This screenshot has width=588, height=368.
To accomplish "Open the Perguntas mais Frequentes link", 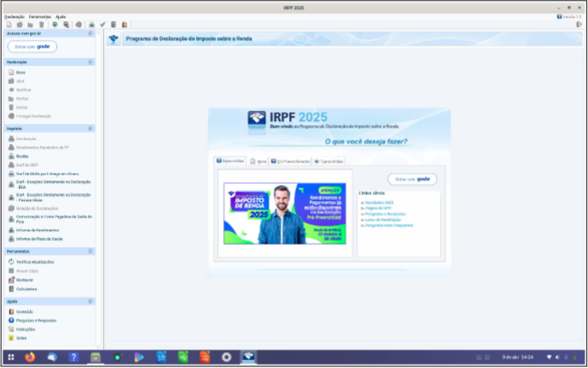I will [x=389, y=226].
